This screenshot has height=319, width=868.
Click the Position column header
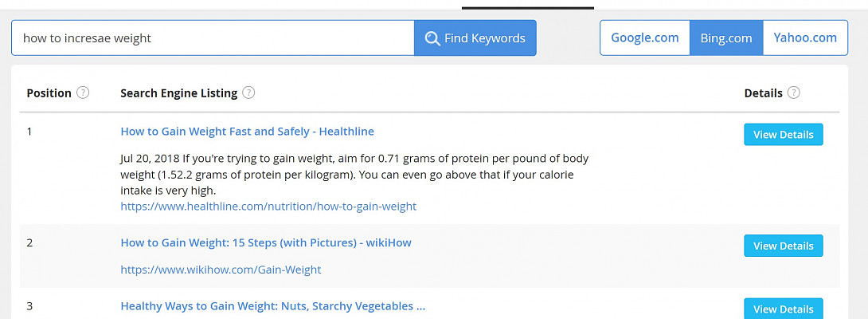[49, 93]
